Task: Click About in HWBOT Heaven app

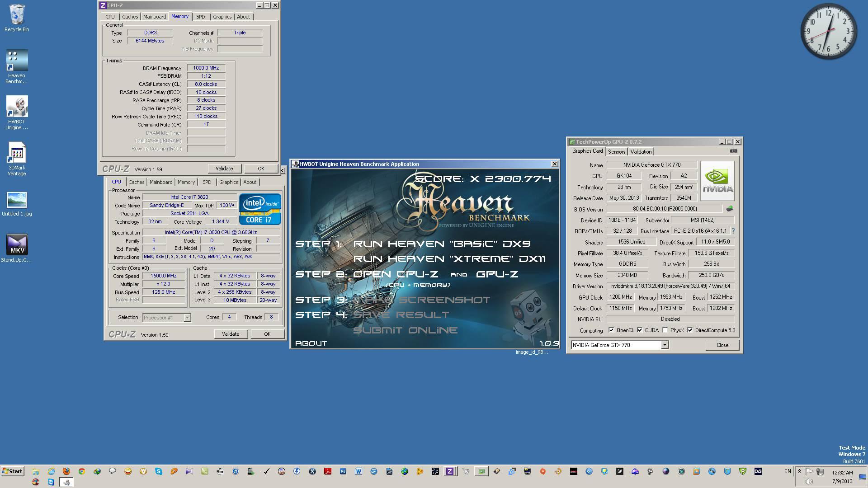Action: tap(311, 343)
